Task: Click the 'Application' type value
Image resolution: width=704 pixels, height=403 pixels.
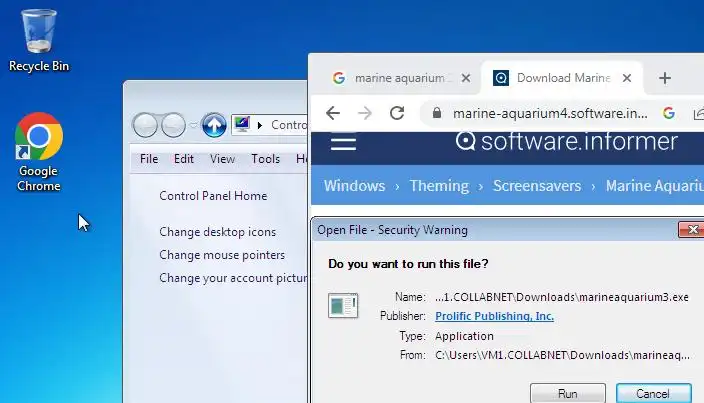Action: [464, 336]
